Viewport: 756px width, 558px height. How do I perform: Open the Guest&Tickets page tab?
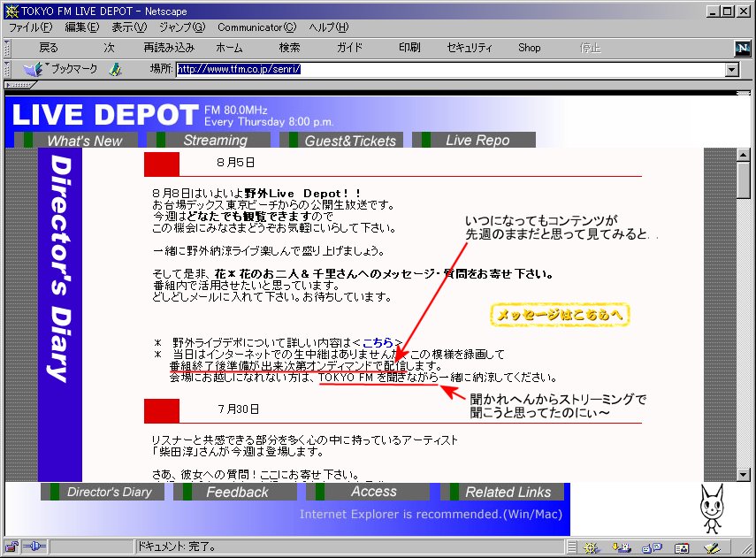click(341, 141)
